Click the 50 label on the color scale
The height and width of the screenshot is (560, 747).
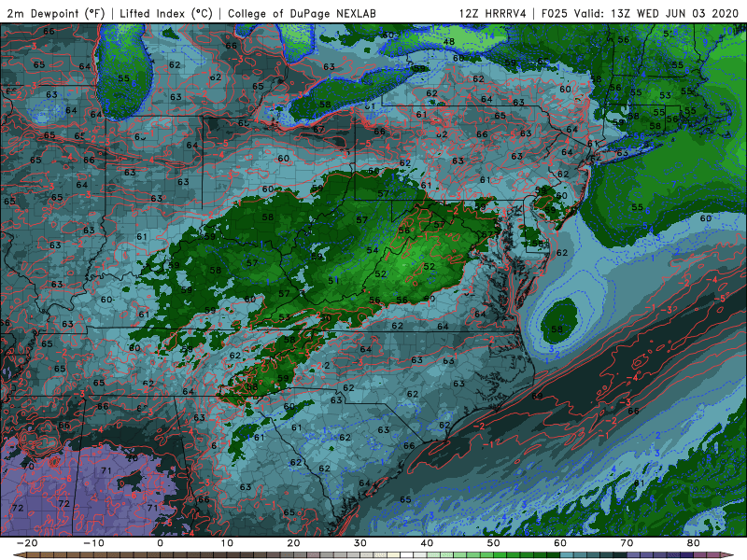[494, 543]
